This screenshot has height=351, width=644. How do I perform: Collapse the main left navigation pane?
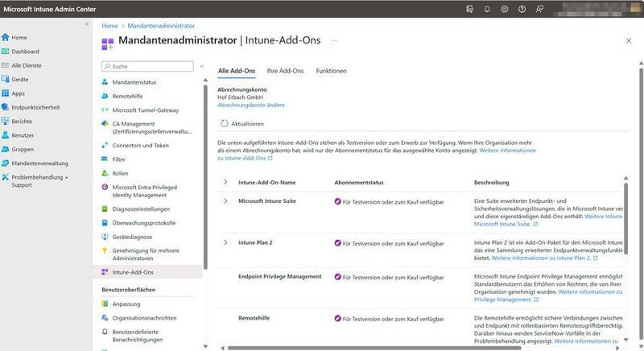coord(87,24)
